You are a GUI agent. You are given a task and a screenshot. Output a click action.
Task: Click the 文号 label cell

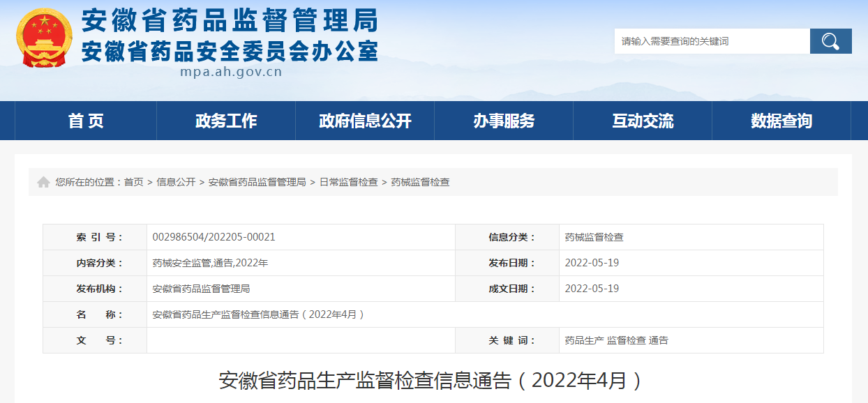[x=95, y=340]
